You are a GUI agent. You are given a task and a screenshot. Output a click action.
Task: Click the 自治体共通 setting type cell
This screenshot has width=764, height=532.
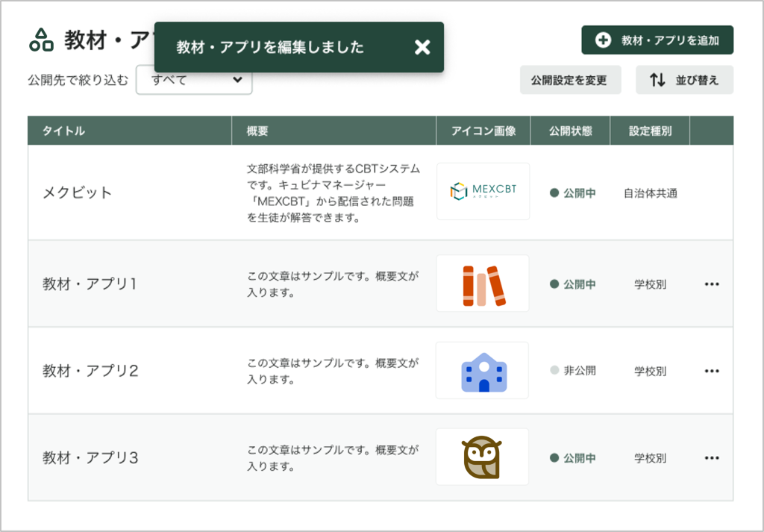pyautogui.click(x=651, y=193)
